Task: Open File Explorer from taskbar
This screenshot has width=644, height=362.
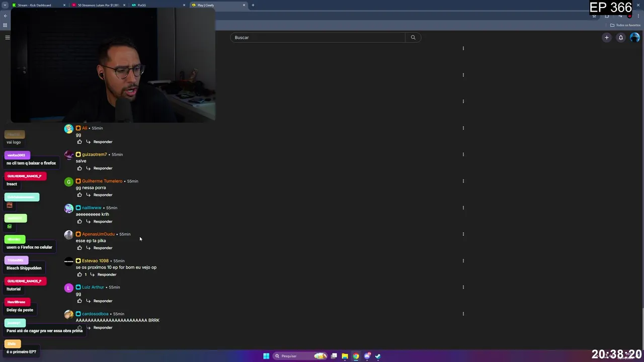Action: coord(345,356)
